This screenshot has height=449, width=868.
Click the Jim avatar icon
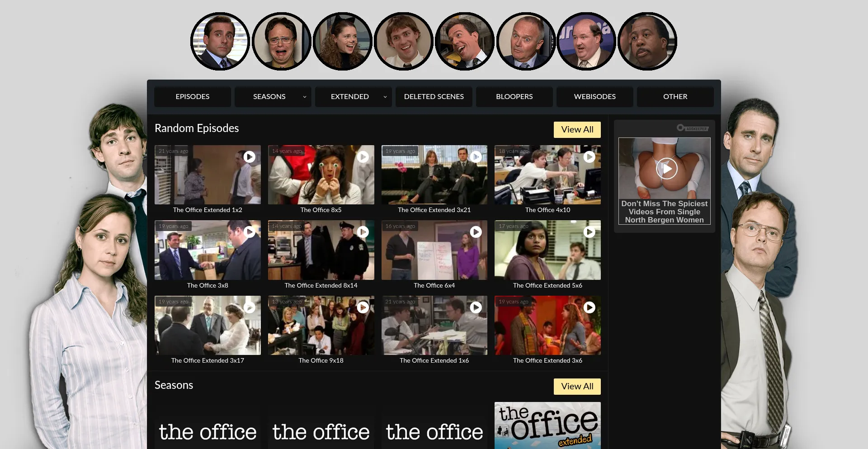click(x=404, y=41)
